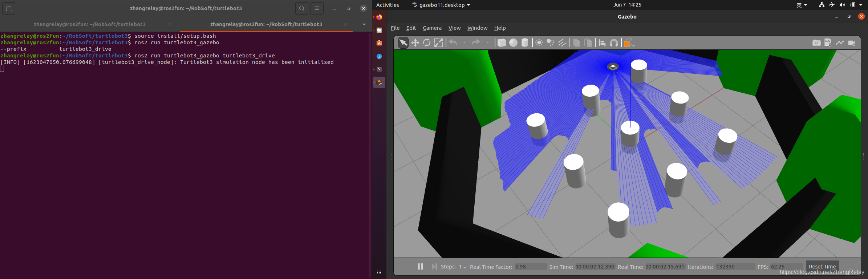868x279 pixels.
Task: Open redo history dropdown arrow
Action: coord(487,43)
